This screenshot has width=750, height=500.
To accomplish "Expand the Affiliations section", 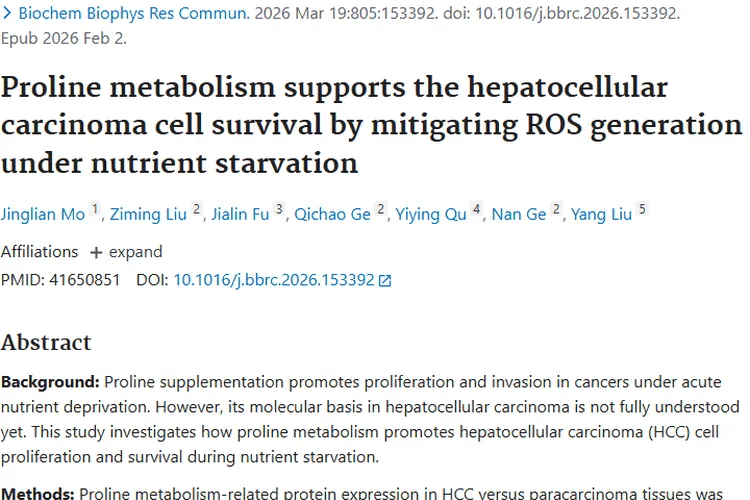I will [x=125, y=252].
